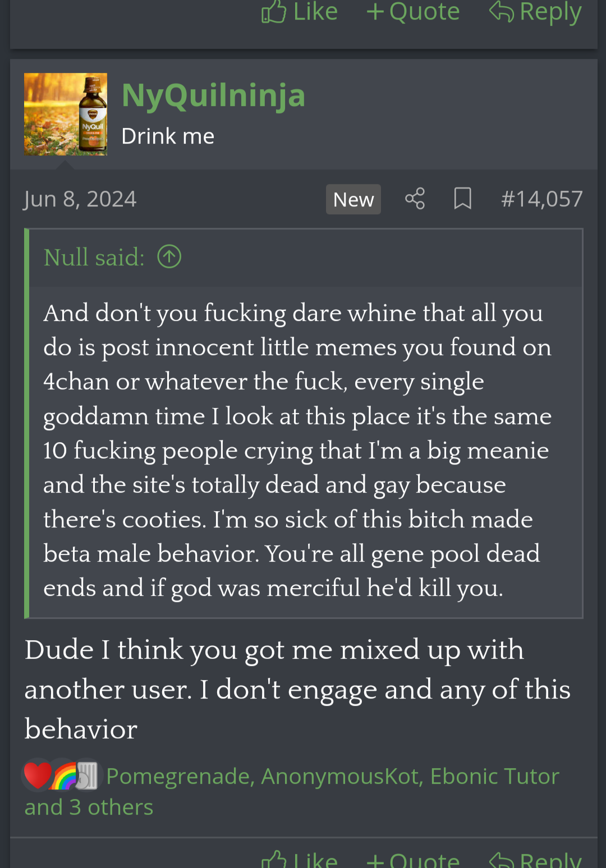Like the previous post above NyQuilninja
606x868 pixels.
point(300,12)
